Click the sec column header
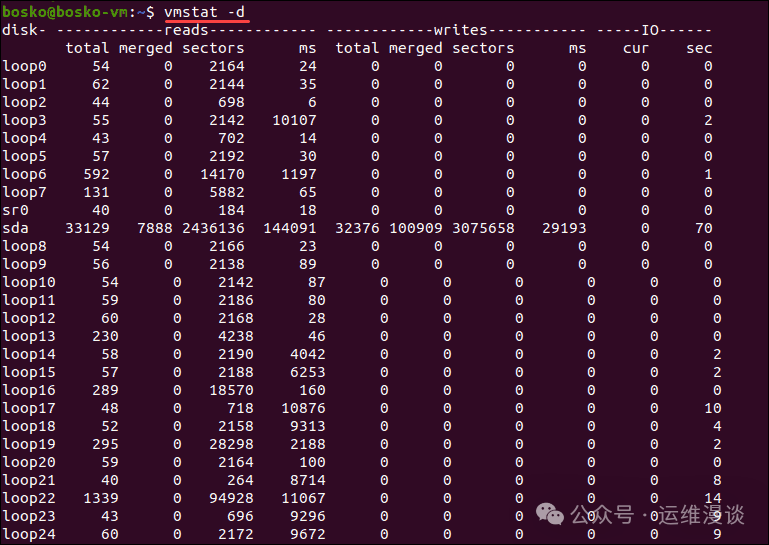The height and width of the screenshot is (545, 769). [x=699, y=49]
